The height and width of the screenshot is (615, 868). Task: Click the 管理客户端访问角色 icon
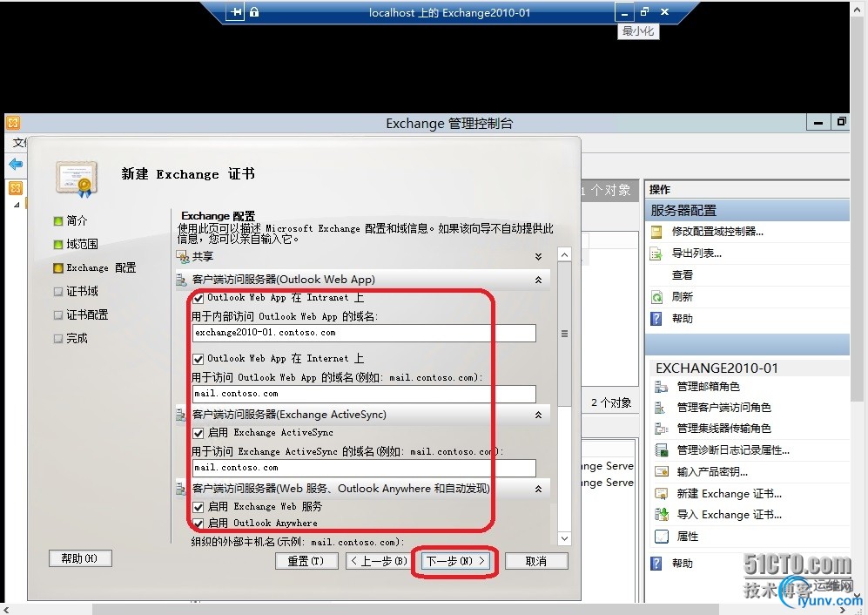click(661, 408)
